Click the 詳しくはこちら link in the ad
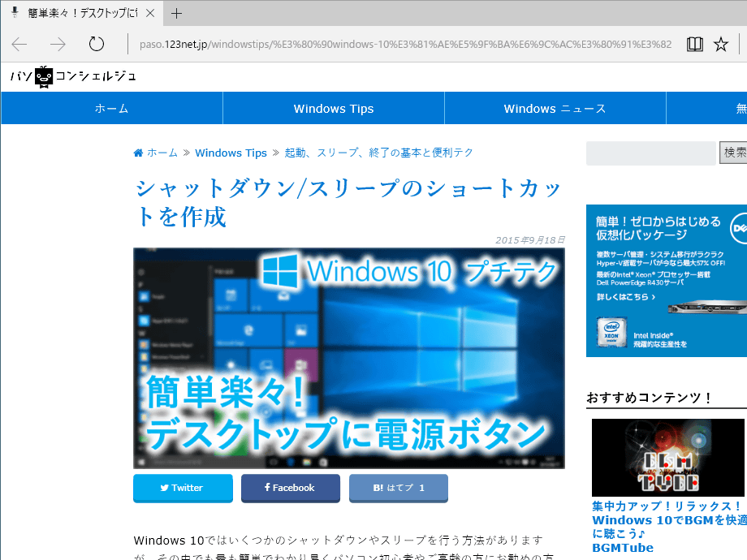Viewport: 747px width, 560px height. (626, 297)
